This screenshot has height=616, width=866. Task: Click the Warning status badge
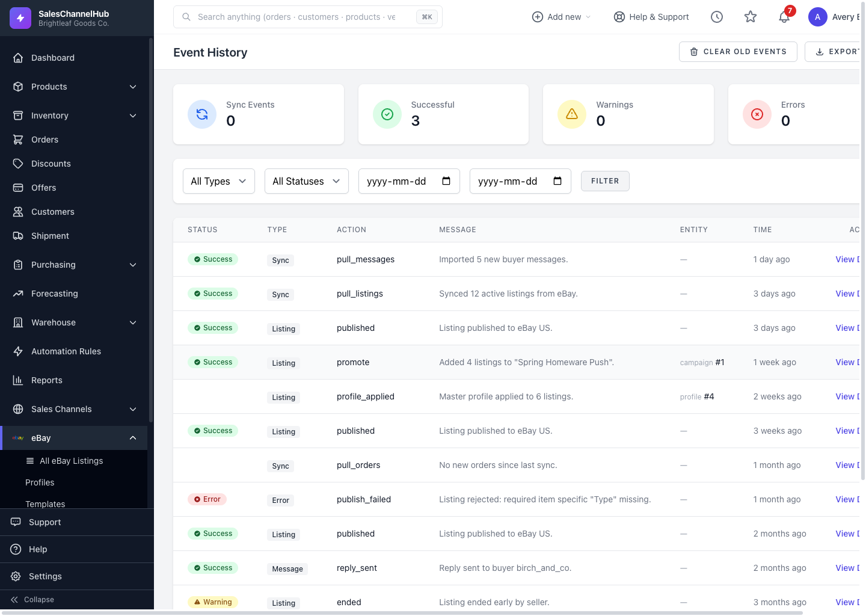pos(213,602)
